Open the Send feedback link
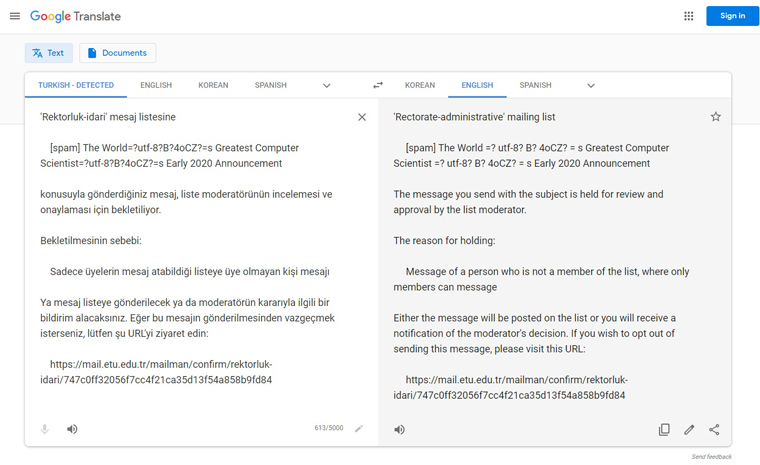760x465 pixels. [x=711, y=457]
